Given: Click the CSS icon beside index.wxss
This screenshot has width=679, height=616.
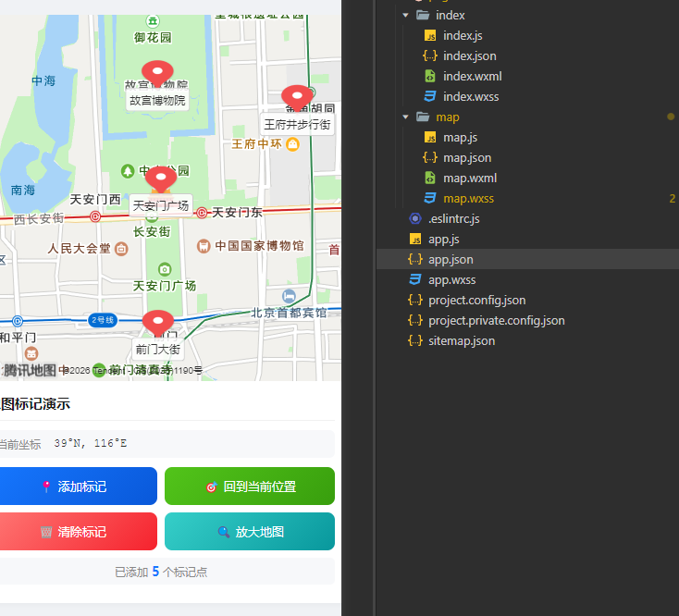Looking at the screenshot, I should point(430,96).
